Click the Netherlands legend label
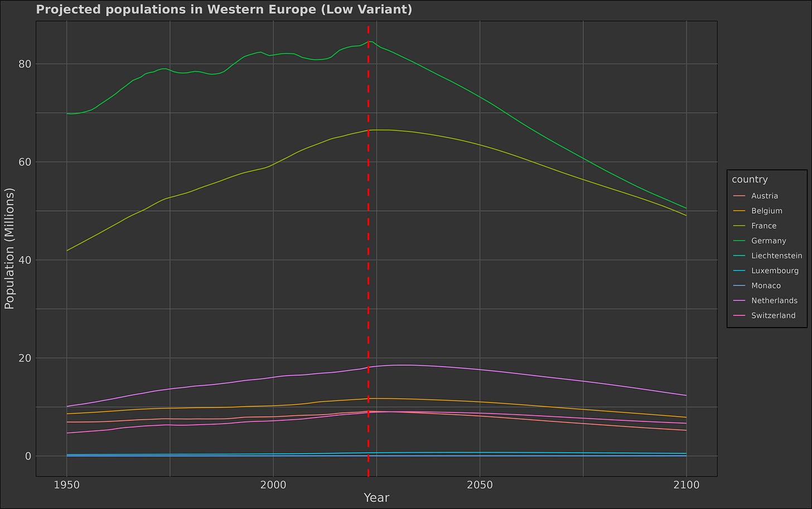Viewport: 812px width, 509px height. pos(775,301)
